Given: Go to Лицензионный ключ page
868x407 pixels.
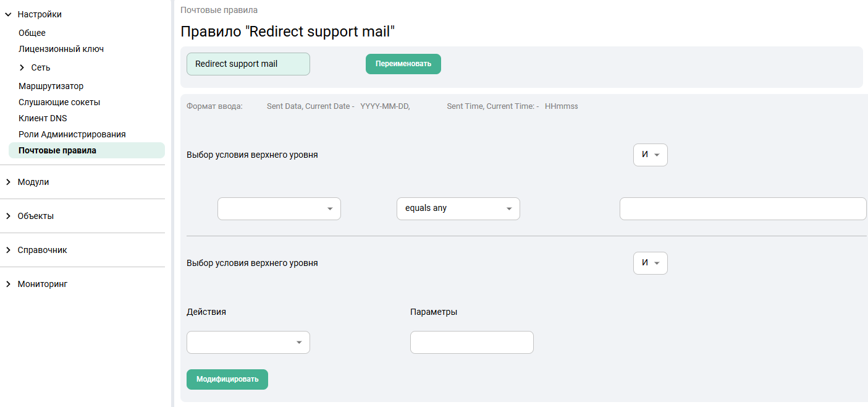Looking at the screenshot, I should [x=61, y=49].
